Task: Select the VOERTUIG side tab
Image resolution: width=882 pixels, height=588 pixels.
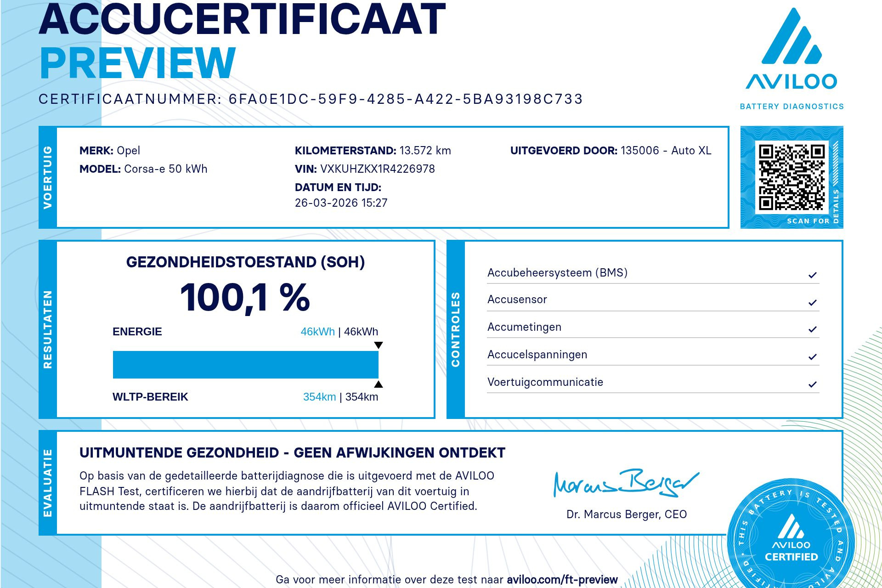Action: [48, 177]
